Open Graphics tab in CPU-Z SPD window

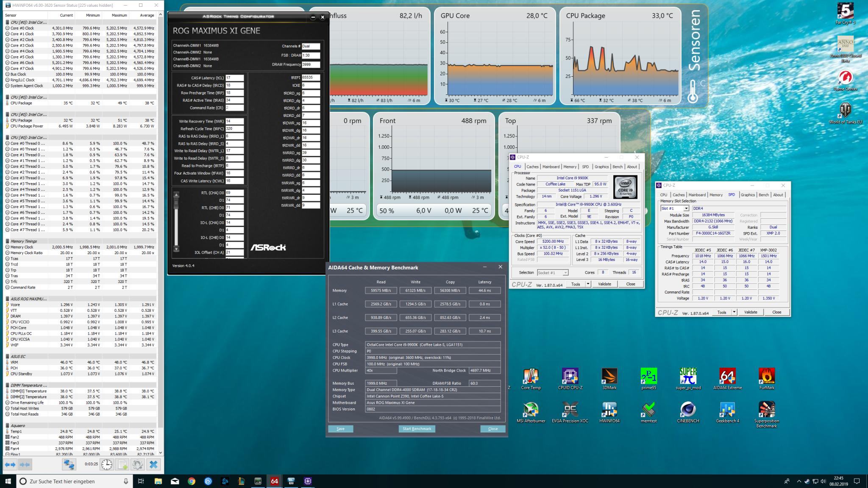(748, 195)
